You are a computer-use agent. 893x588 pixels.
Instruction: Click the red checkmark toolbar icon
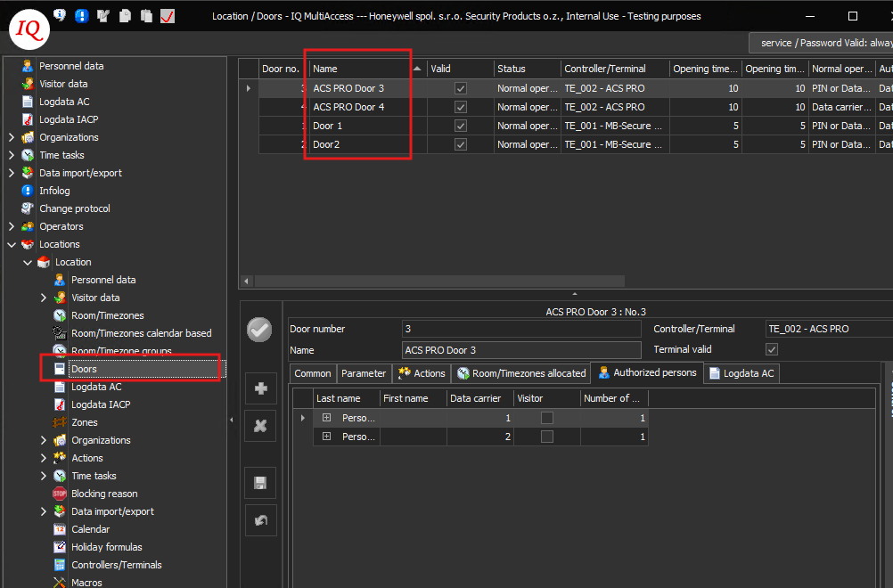pos(168,15)
